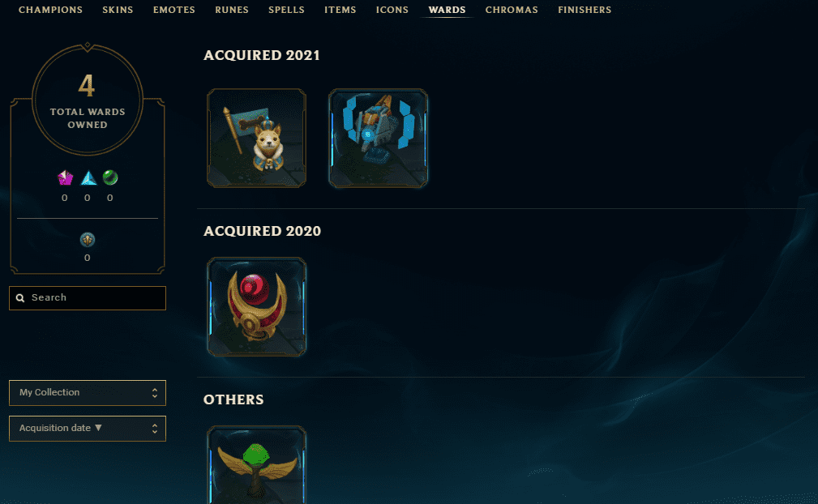
Task: Click the green orb rarity icon
Action: (110, 177)
